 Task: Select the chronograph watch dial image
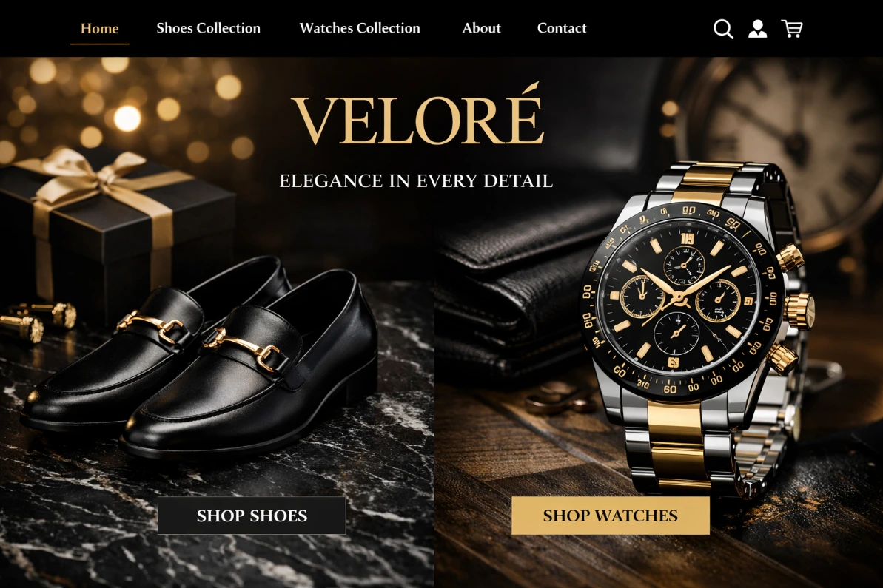[x=680, y=298]
